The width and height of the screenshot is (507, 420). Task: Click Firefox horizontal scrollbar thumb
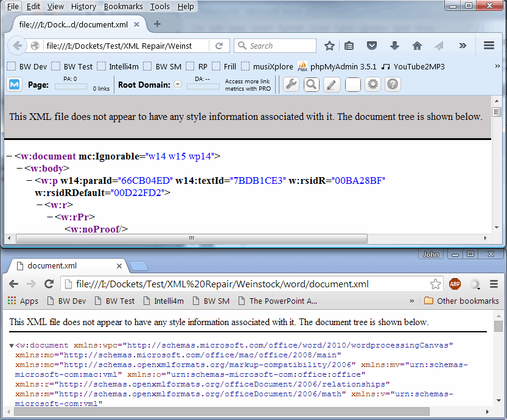pos(192,239)
